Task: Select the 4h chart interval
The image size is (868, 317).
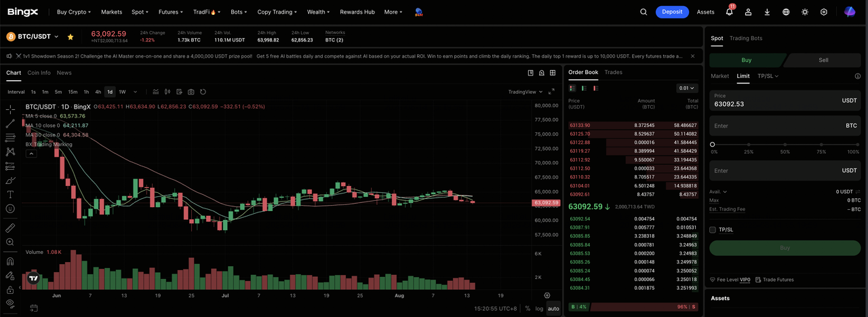Action: click(x=98, y=92)
